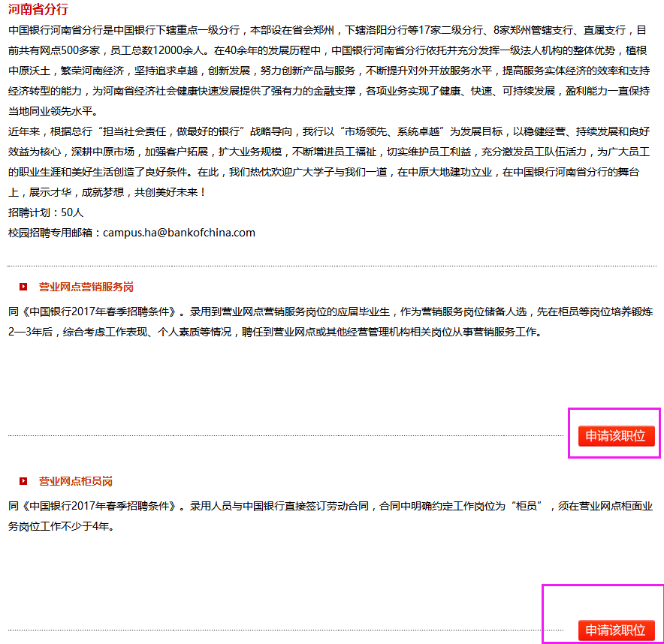Viewport: 664px width, 644px height.
Task: Click the email campus.ha@bankofchina.com
Action: click(x=179, y=233)
